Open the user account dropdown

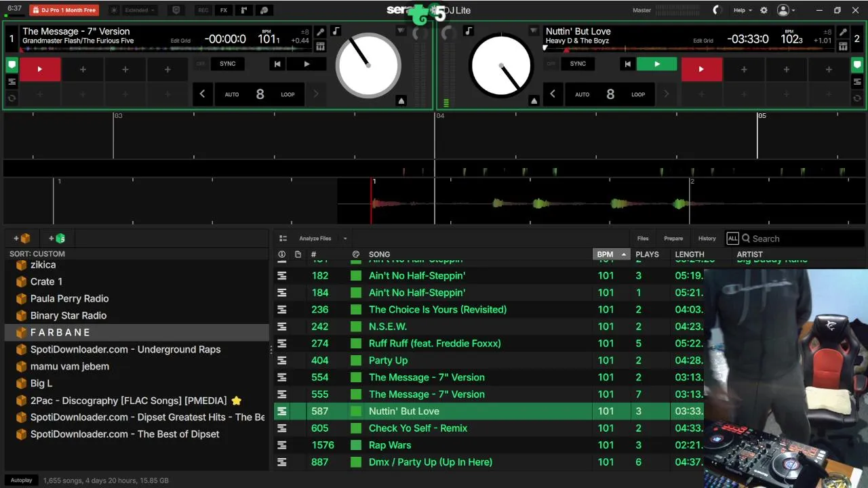click(786, 10)
